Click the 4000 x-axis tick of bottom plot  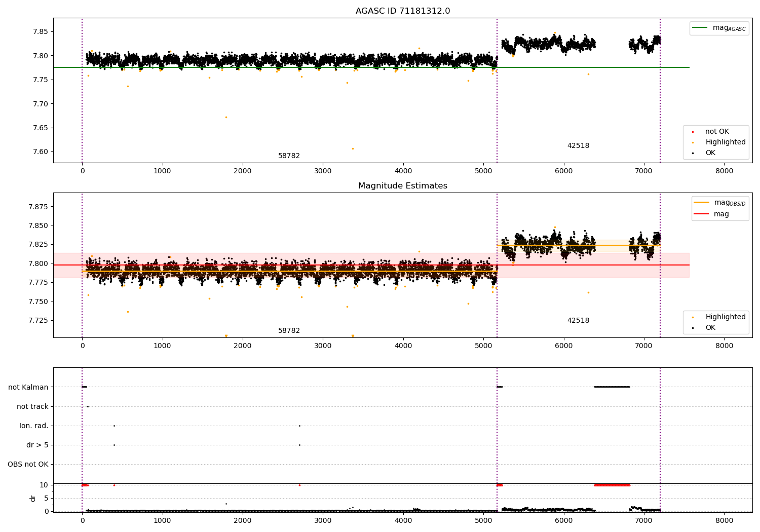[x=403, y=520]
